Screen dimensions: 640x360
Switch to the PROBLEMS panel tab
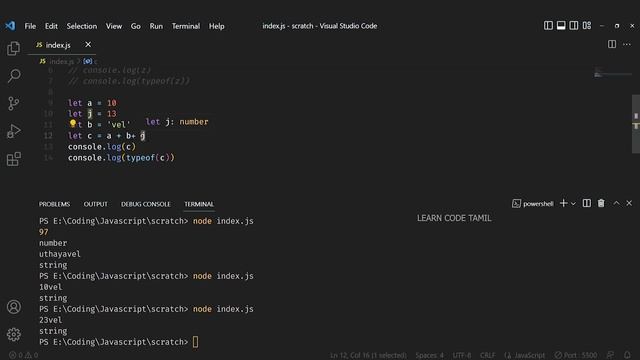click(x=54, y=204)
